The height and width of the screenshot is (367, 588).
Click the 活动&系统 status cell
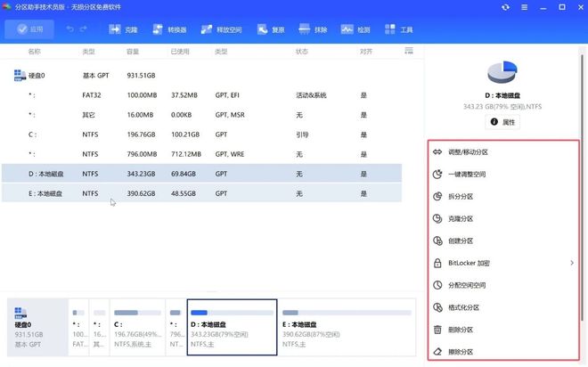click(311, 95)
